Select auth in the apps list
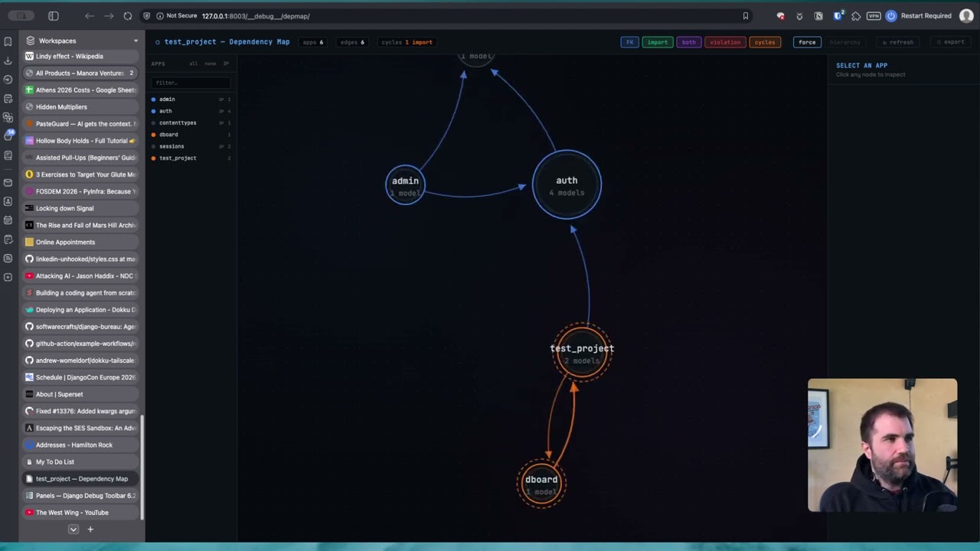Image resolution: width=980 pixels, height=551 pixels. 191,111
